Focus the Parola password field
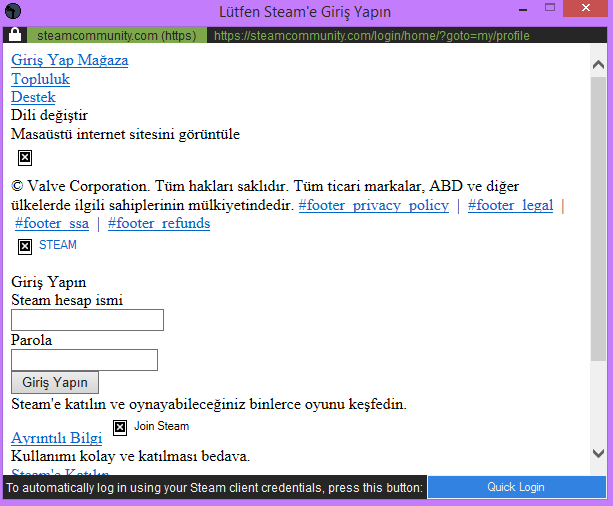The height and width of the screenshot is (506, 613). tap(84, 360)
